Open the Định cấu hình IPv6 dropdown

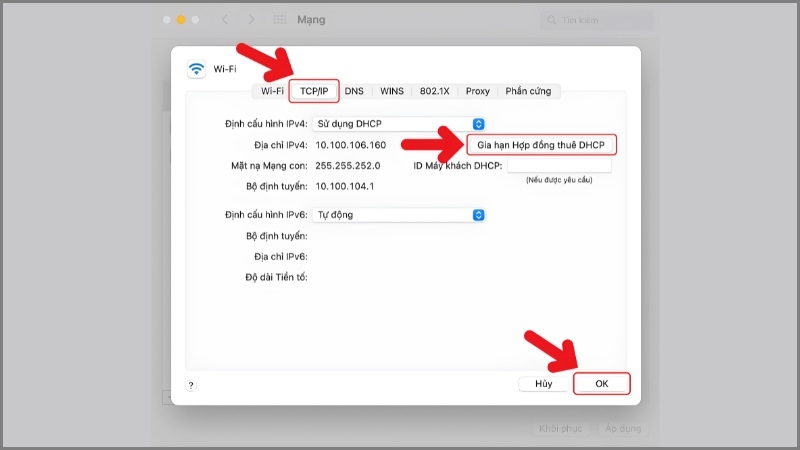399,215
